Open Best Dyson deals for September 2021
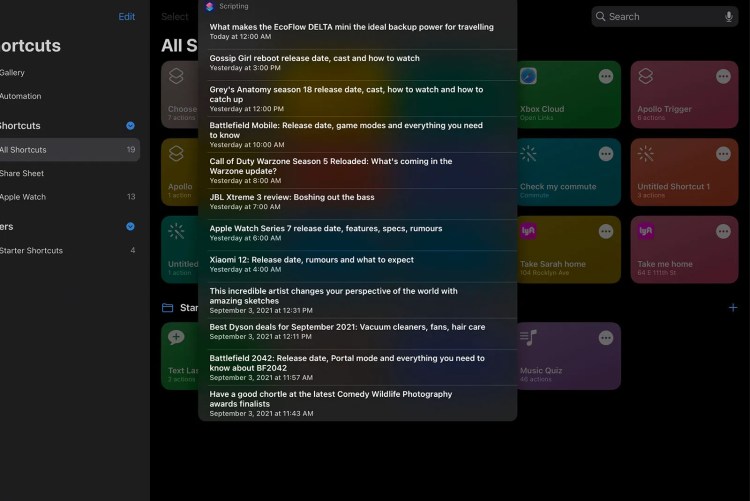The width and height of the screenshot is (750, 501). (x=357, y=332)
